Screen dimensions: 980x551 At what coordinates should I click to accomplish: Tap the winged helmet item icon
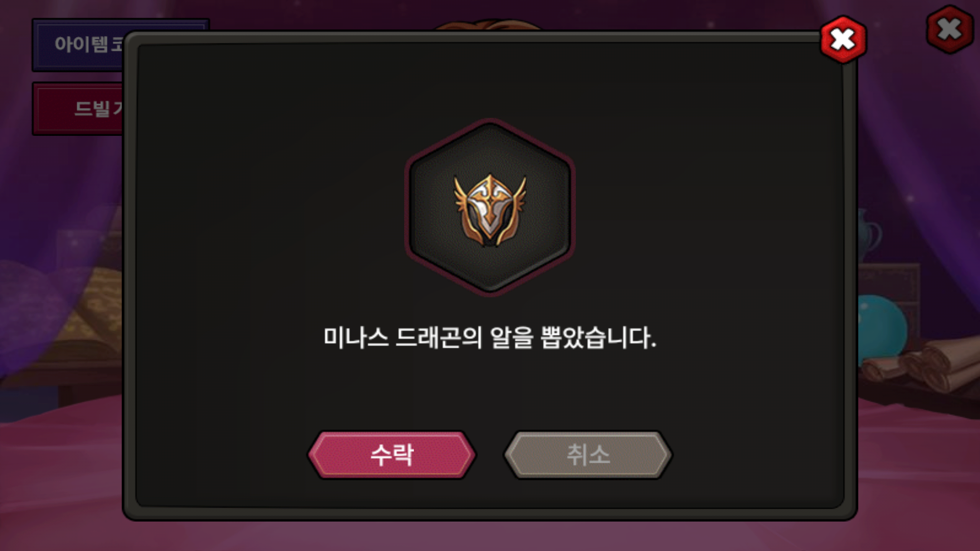point(490,210)
